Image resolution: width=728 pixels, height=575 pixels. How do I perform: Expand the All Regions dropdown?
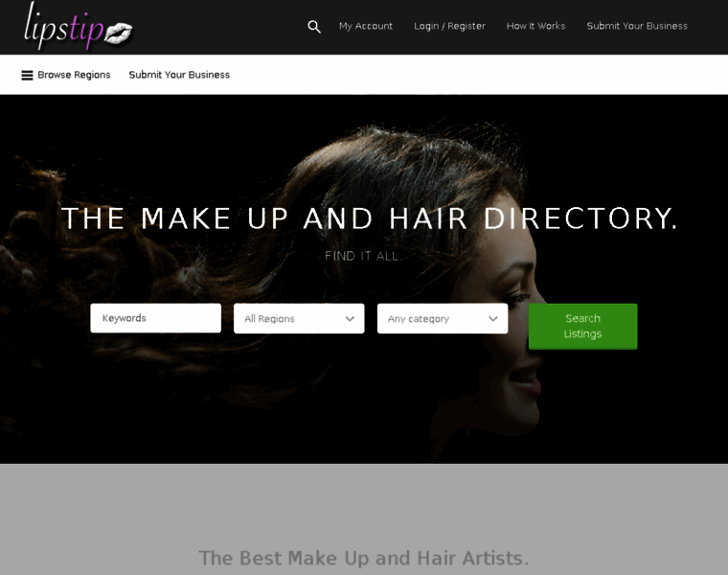point(299,318)
